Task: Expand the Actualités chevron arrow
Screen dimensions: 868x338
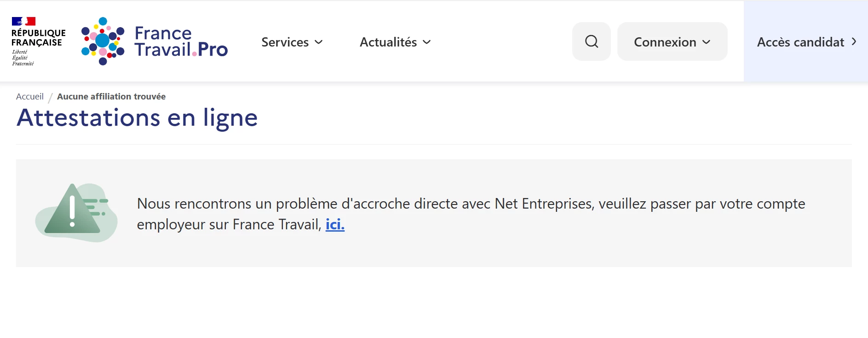Action: click(x=427, y=42)
